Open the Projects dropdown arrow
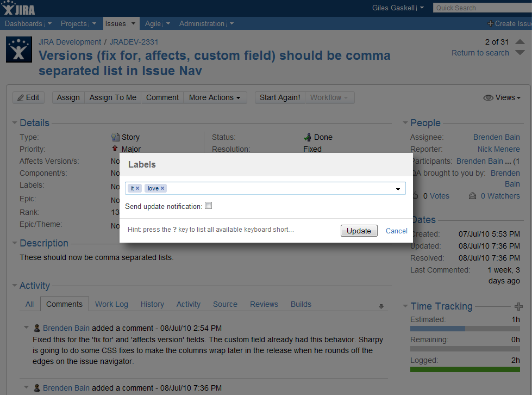Image resolution: width=532 pixels, height=395 pixels. [95, 23]
